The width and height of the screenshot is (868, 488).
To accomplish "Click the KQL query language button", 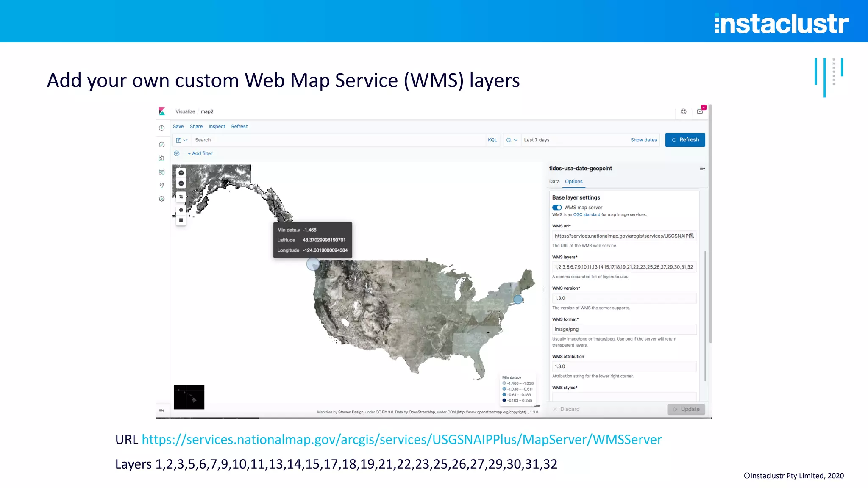I will coord(492,140).
